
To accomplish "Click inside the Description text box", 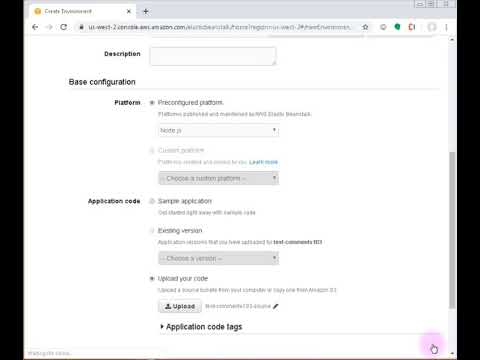I will 213,56.
